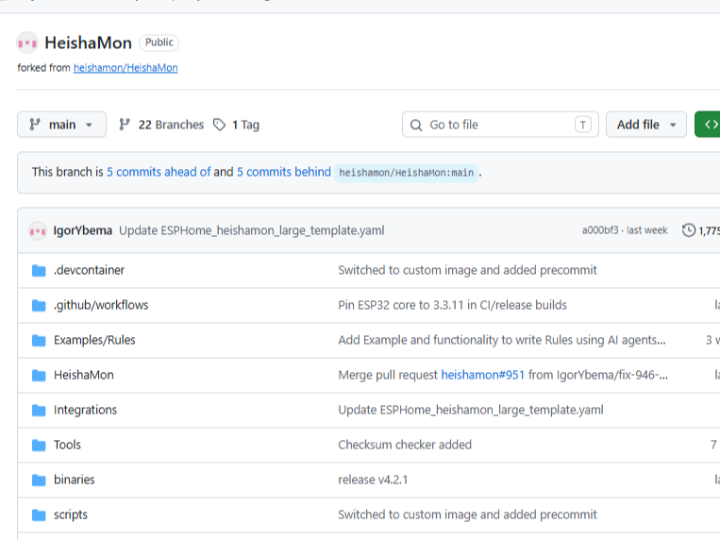Open the HeishaMon folder
This screenshot has height=540, width=720.
coord(84,375)
